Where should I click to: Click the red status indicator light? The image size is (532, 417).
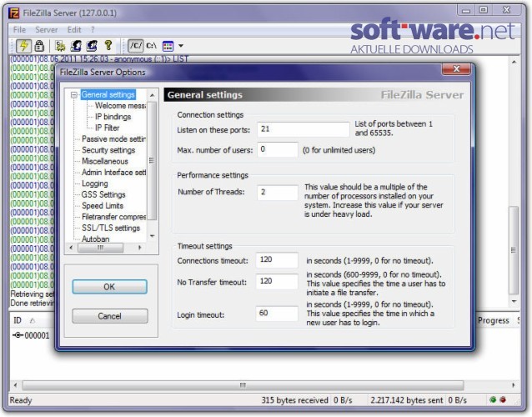point(503,399)
